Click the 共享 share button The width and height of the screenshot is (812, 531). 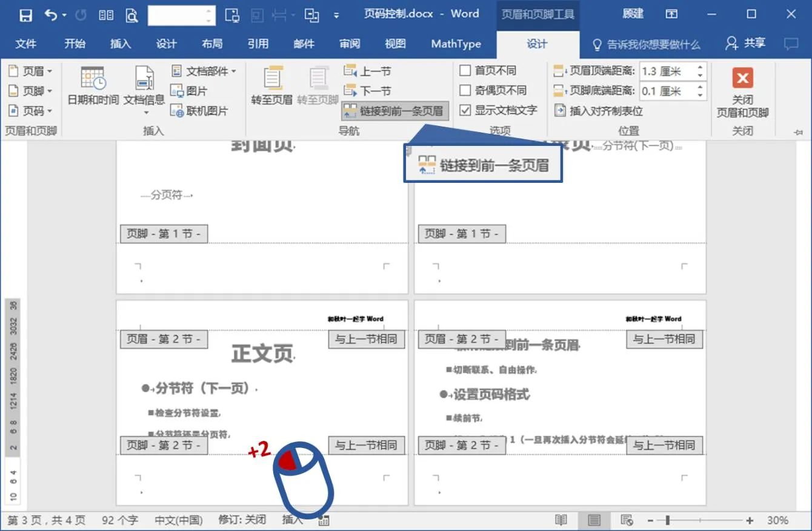click(745, 44)
